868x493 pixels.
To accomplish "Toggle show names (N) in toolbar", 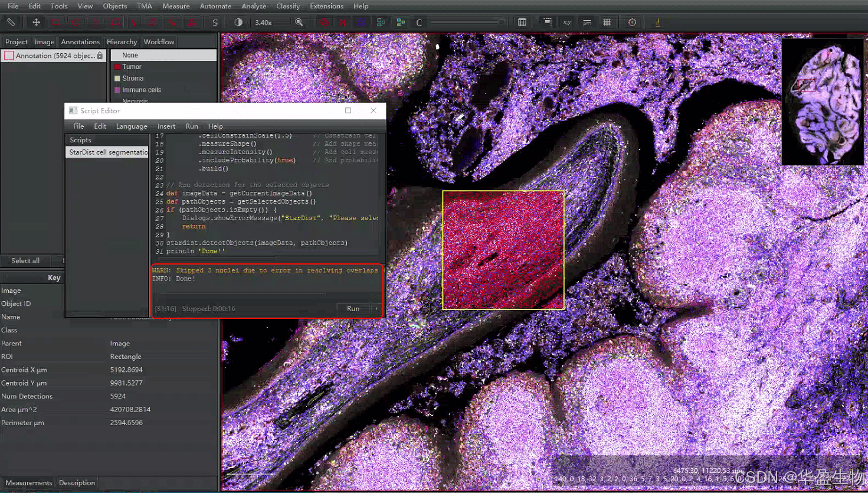I will (x=342, y=22).
